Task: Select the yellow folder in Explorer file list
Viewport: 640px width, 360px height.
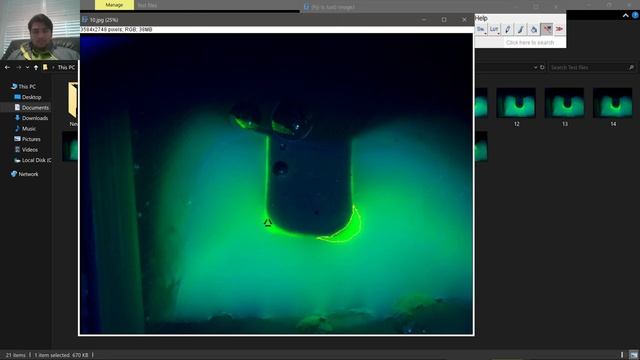Action: click(73, 100)
